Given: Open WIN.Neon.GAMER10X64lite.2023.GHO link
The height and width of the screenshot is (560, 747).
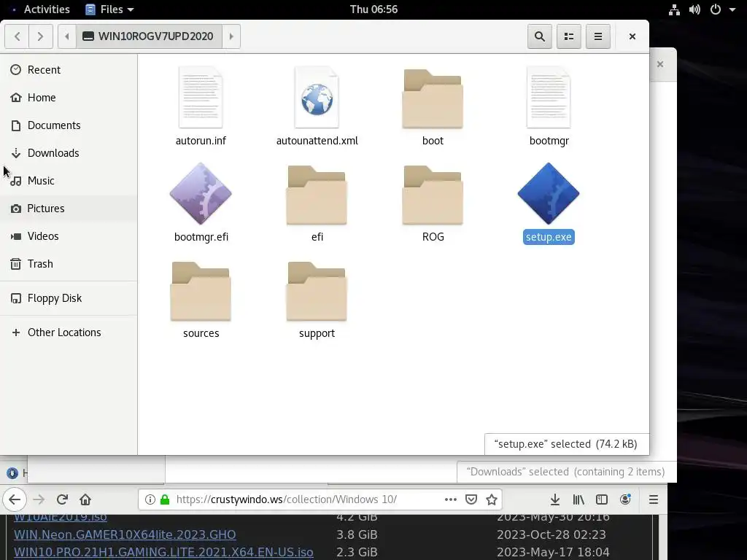Looking at the screenshot, I should pyautogui.click(x=125, y=534).
